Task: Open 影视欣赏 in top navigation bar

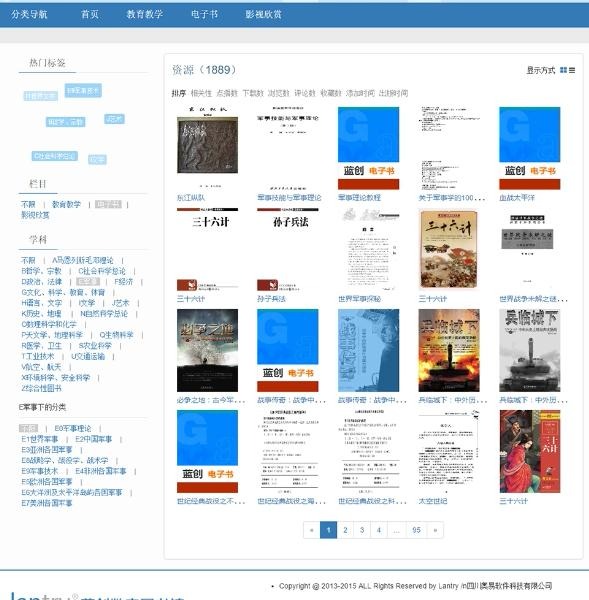Action: 263,15
